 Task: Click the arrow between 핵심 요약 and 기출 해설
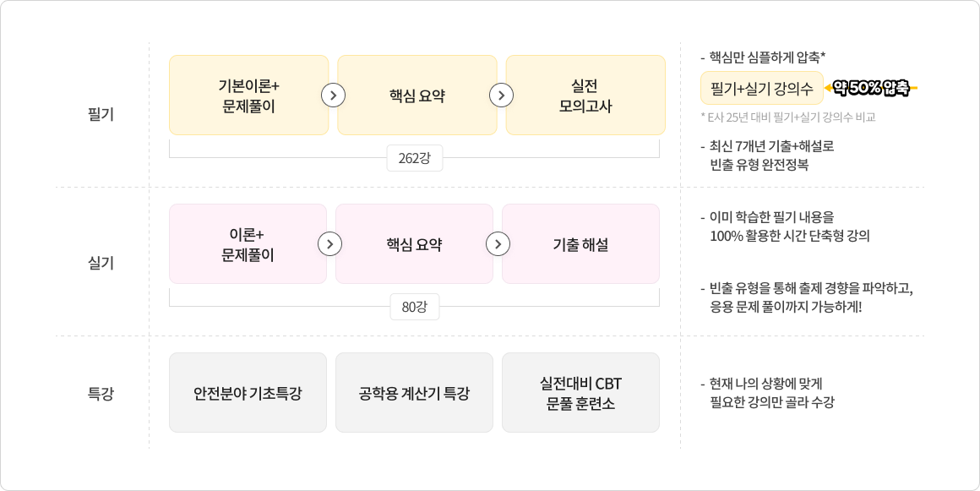tap(498, 244)
